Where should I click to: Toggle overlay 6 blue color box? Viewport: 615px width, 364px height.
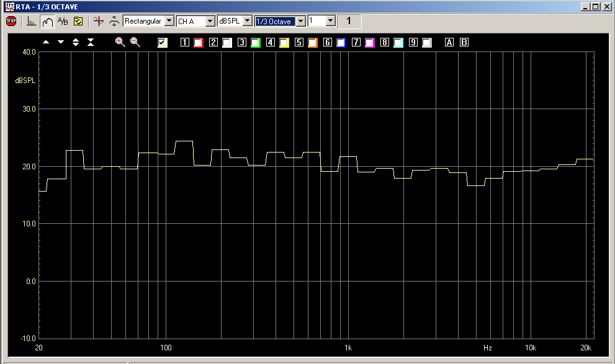[x=341, y=43]
